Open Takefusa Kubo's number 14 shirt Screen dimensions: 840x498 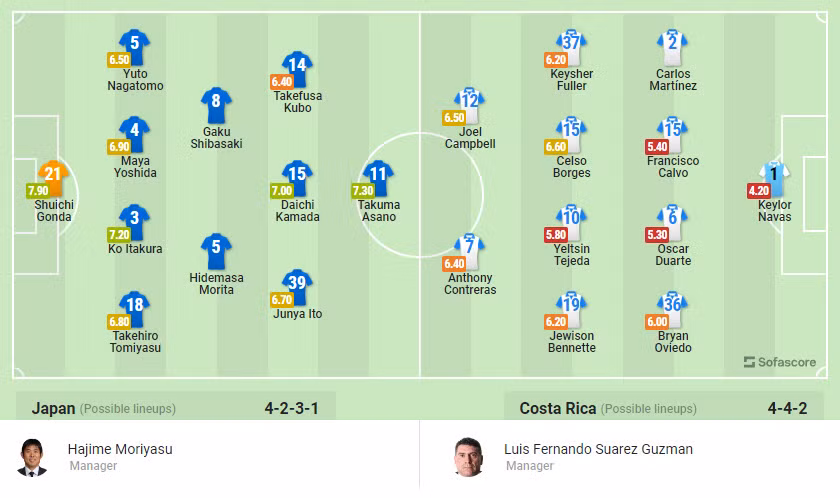296,65
